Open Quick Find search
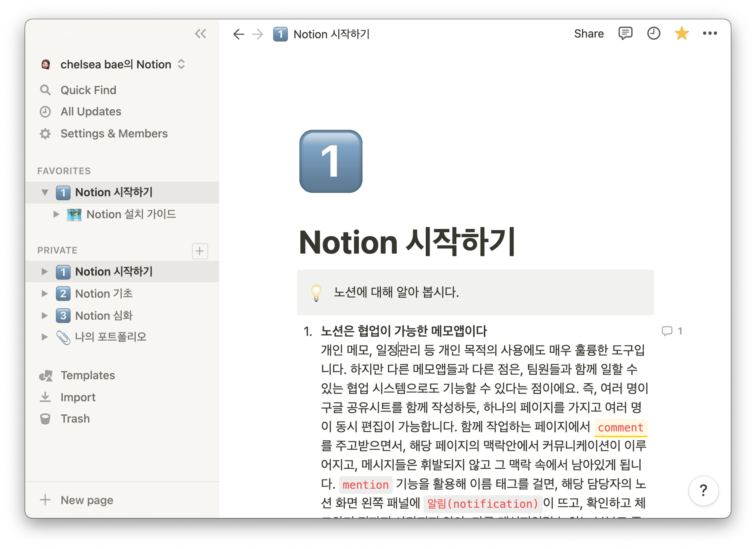The width and height of the screenshot is (756, 549). coord(88,90)
